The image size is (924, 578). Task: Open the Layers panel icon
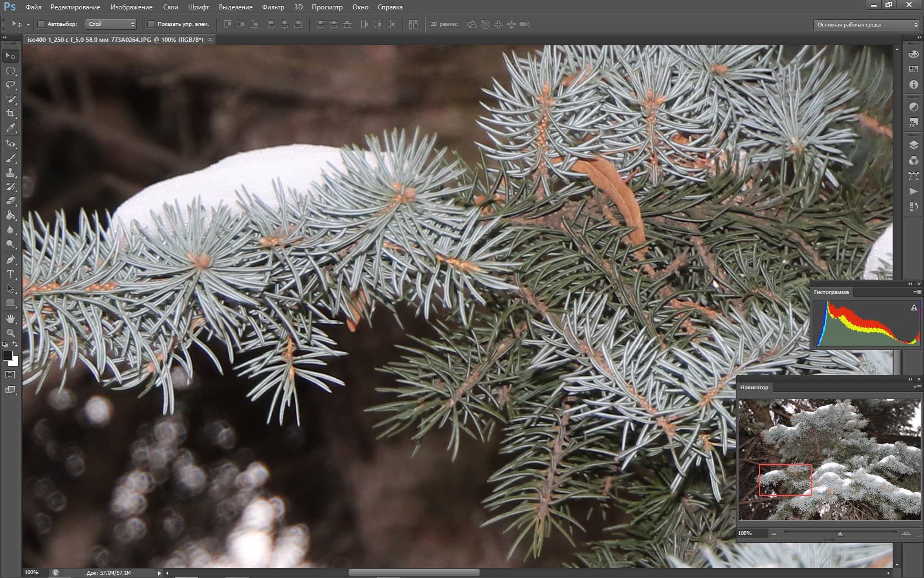[914, 145]
